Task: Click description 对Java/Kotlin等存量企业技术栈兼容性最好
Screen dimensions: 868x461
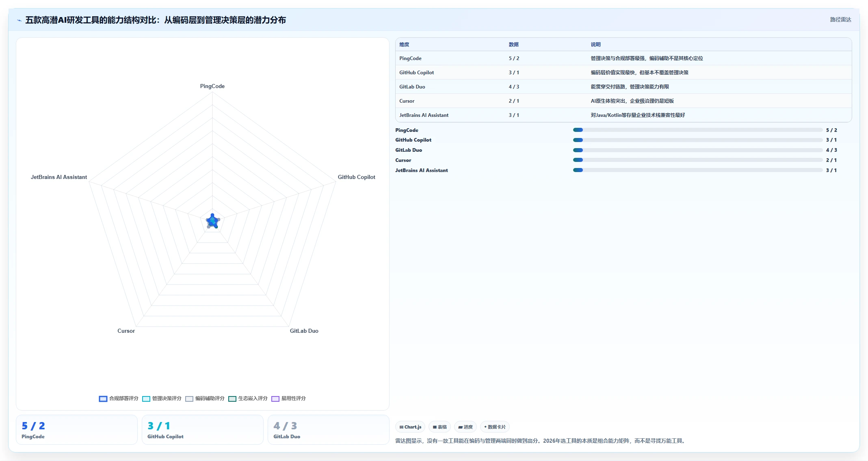Action: (638, 115)
